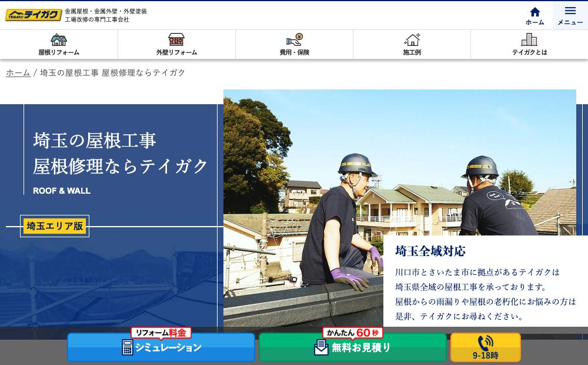
Task: Open the 施工例 menu label
Action: 412,52
